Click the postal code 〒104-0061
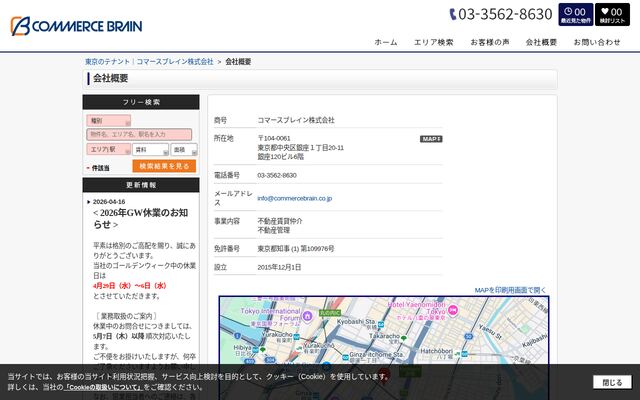Screen dimensions: 640x400 tap(274, 138)
